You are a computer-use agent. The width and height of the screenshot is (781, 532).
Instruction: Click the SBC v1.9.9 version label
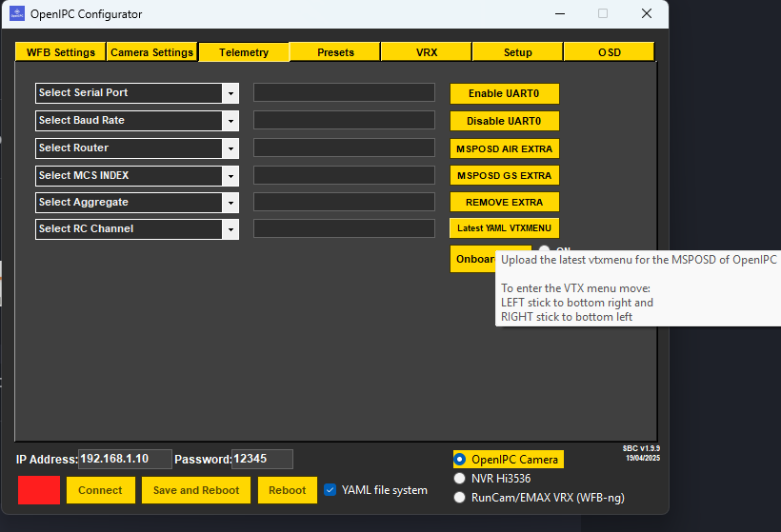(x=642, y=448)
